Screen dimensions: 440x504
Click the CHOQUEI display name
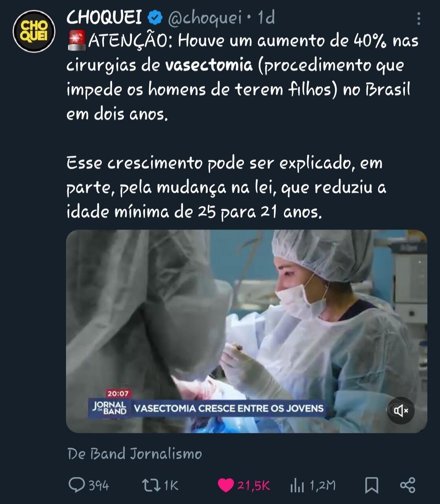(104, 18)
